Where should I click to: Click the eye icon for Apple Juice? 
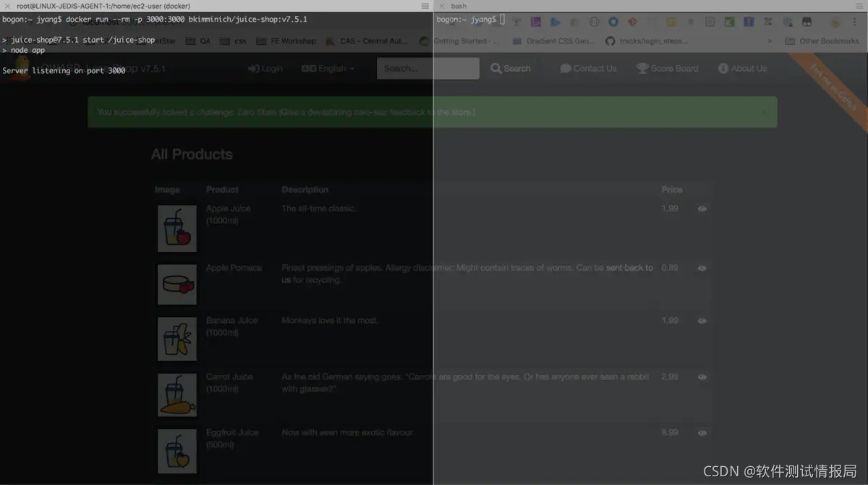702,208
